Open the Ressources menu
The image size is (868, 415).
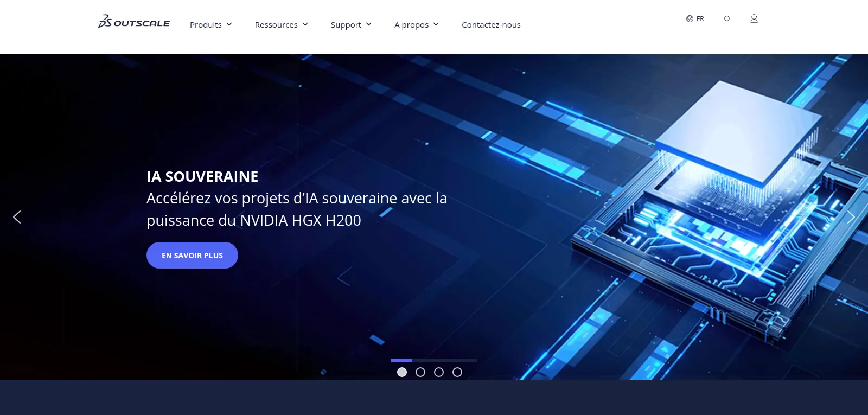tap(276, 25)
